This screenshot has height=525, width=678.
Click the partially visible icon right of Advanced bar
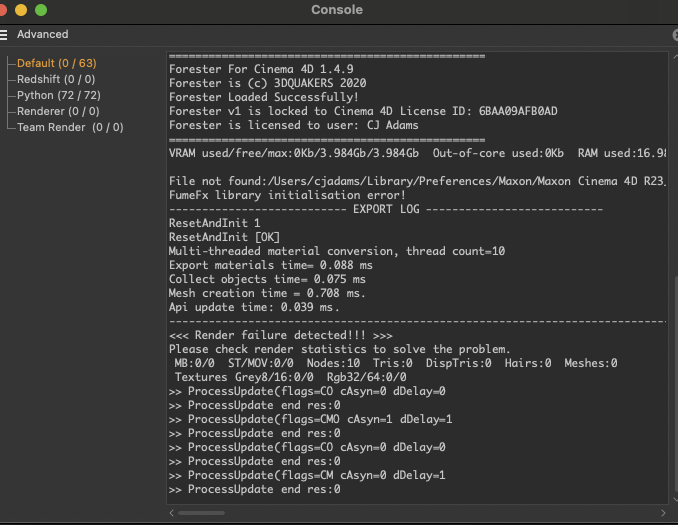[674, 34]
